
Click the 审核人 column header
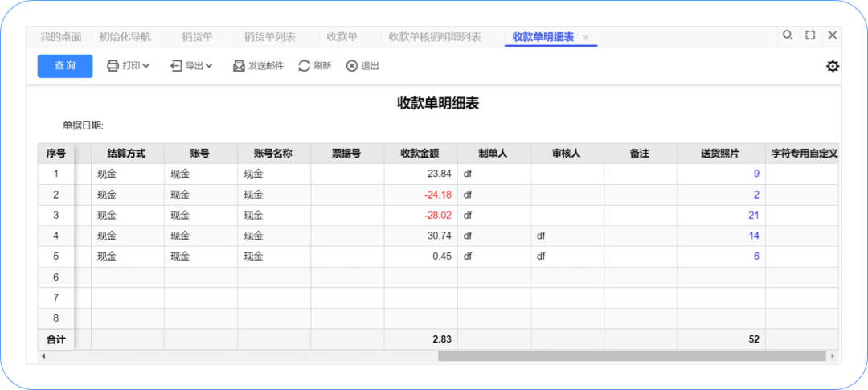[567, 154]
